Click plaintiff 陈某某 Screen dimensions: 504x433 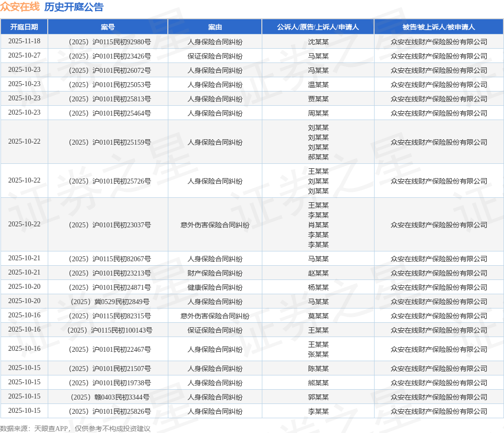point(318,369)
